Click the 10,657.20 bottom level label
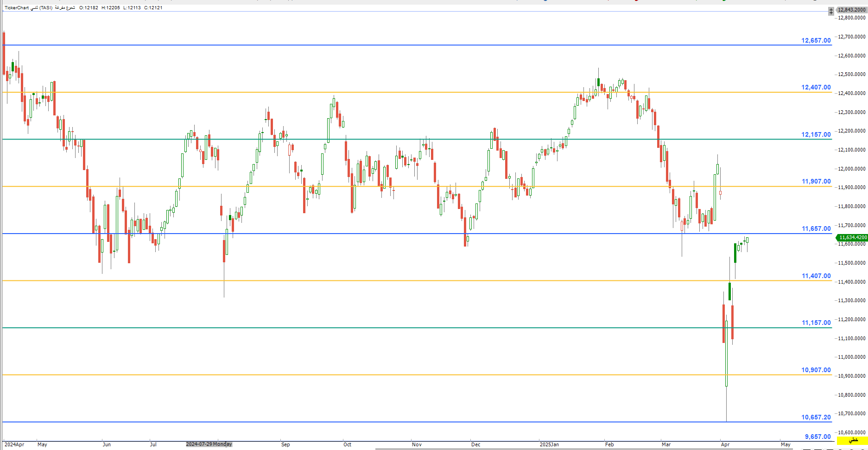 pyautogui.click(x=816, y=417)
